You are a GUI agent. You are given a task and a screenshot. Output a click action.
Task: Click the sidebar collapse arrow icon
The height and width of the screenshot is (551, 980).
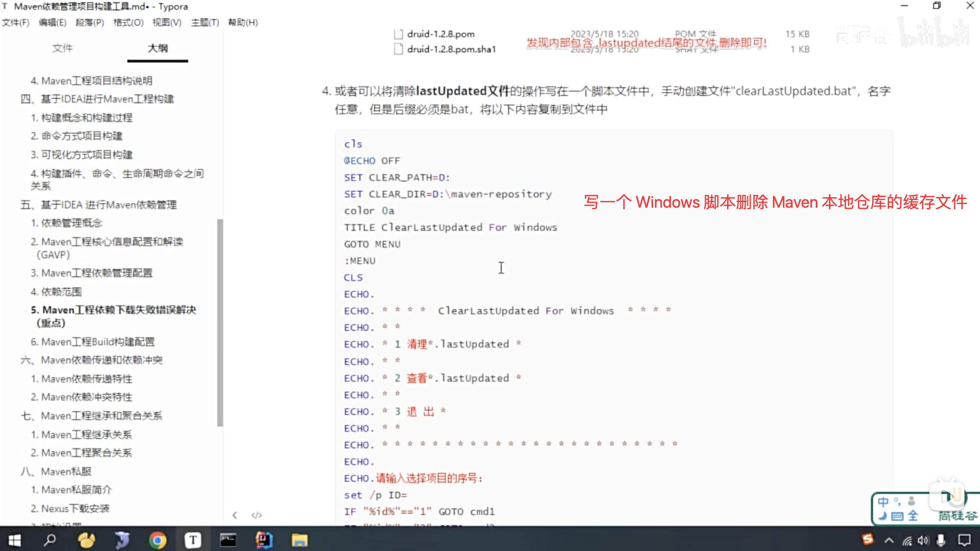point(235,515)
